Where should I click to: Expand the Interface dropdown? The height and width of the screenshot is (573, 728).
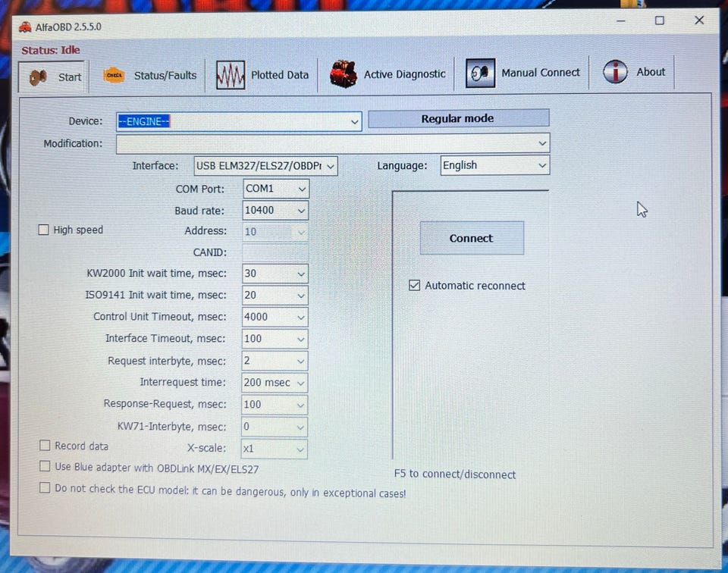tap(330, 166)
